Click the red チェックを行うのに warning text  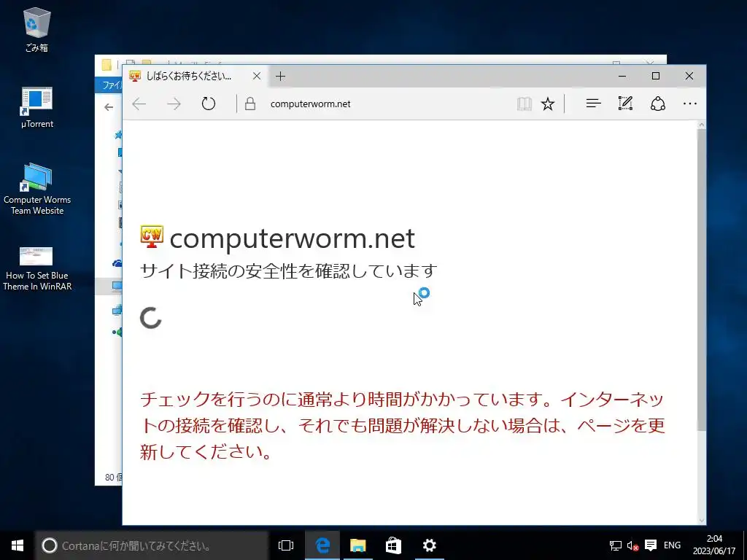point(403,425)
